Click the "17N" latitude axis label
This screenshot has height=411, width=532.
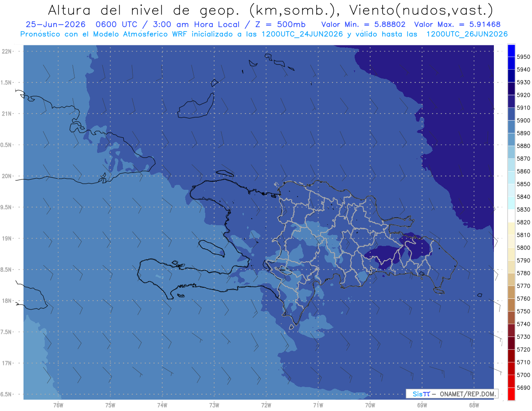click(x=7, y=363)
